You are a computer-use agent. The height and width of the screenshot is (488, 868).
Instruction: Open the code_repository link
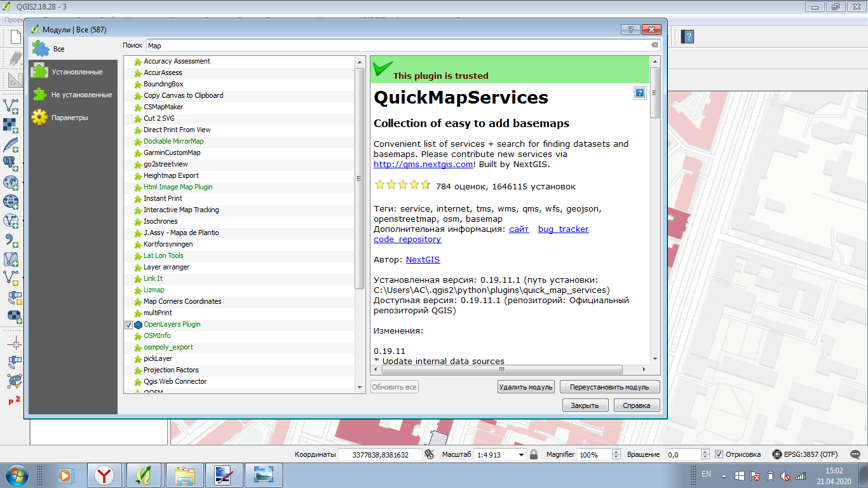click(x=407, y=239)
